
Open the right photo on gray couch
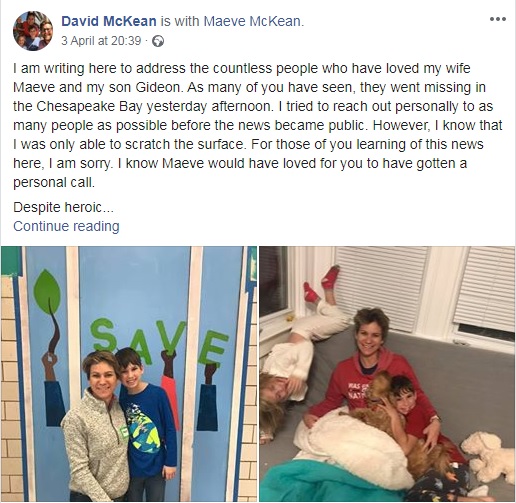coord(387,374)
